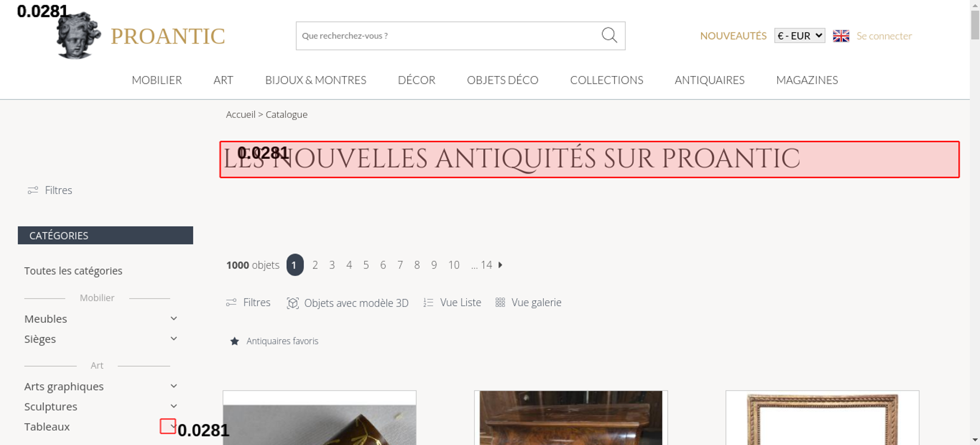Toggle Antiquaires favoris star
This screenshot has height=445, width=980.
[235, 341]
